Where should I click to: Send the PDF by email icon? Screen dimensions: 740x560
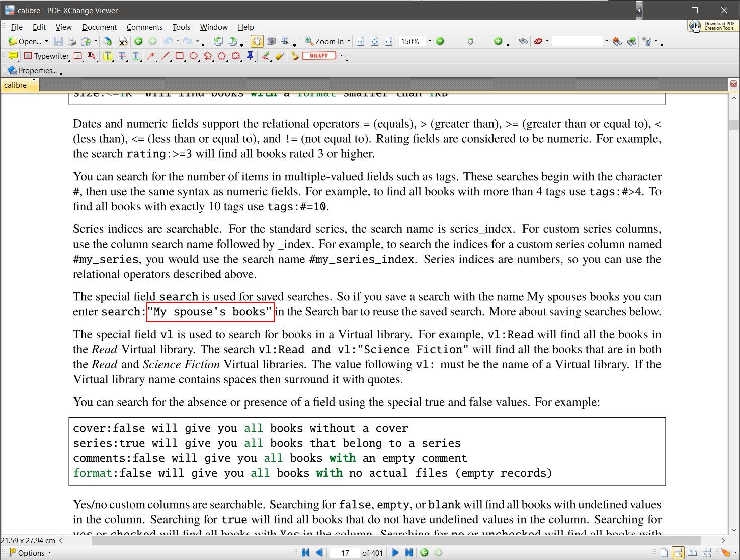click(x=86, y=41)
